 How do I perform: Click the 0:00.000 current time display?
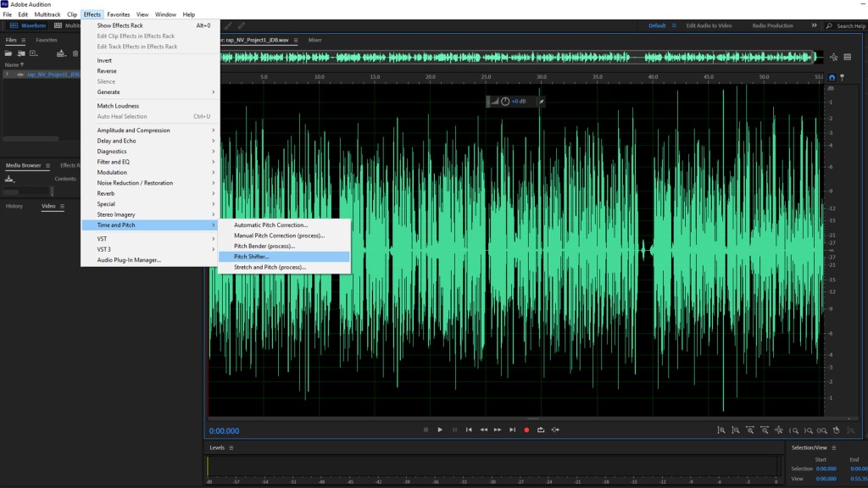tap(224, 431)
